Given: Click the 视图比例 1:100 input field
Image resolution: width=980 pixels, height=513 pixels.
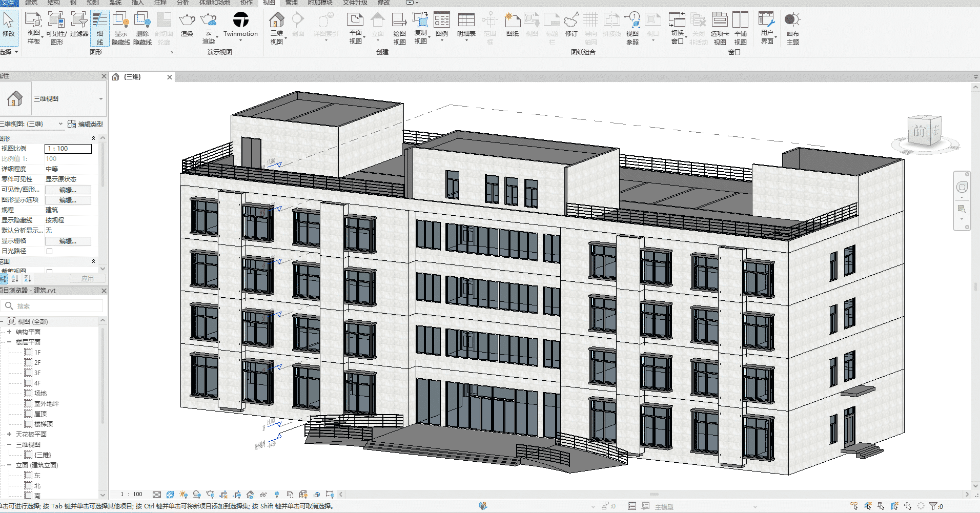Looking at the screenshot, I should tap(68, 149).
